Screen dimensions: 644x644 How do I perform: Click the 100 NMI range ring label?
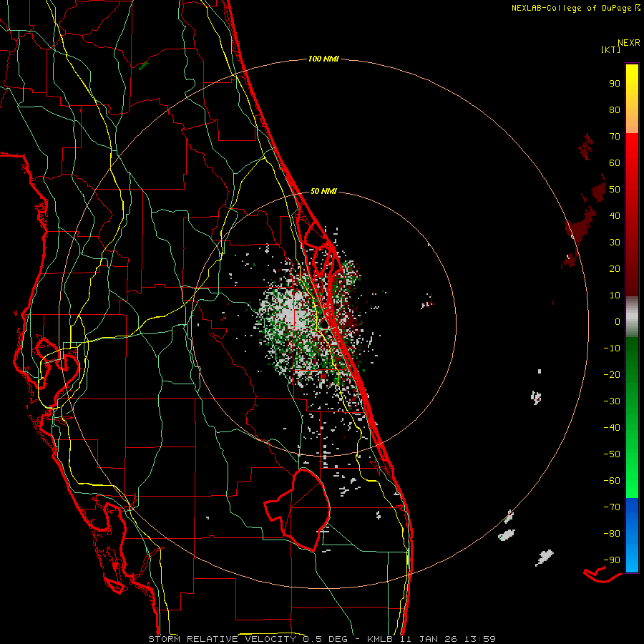click(x=323, y=59)
